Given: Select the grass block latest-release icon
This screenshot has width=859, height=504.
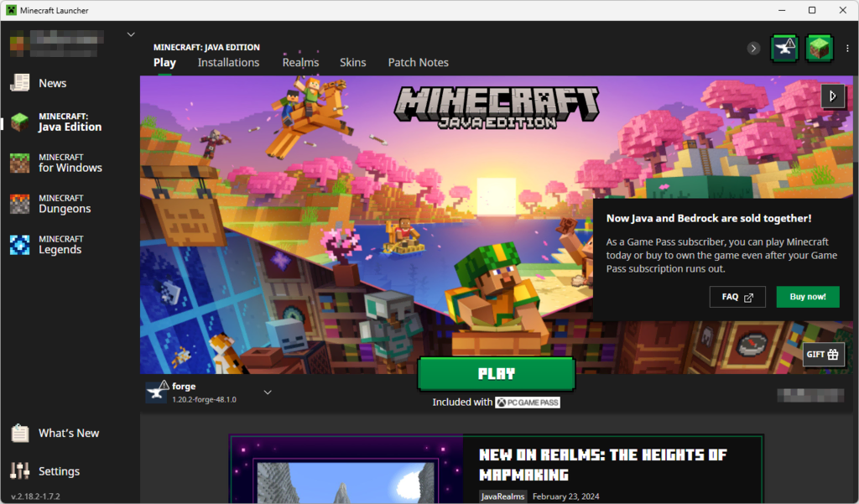Looking at the screenshot, I should click(820, 48).
